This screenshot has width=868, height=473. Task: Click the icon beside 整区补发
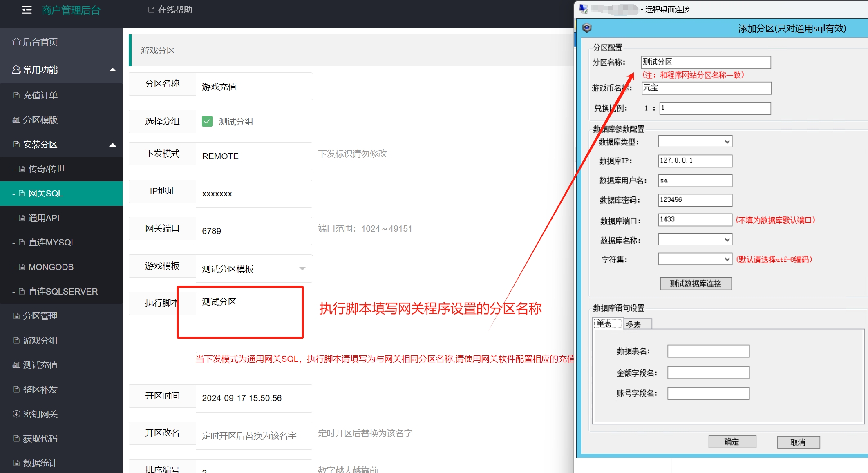tap(16, 390)
